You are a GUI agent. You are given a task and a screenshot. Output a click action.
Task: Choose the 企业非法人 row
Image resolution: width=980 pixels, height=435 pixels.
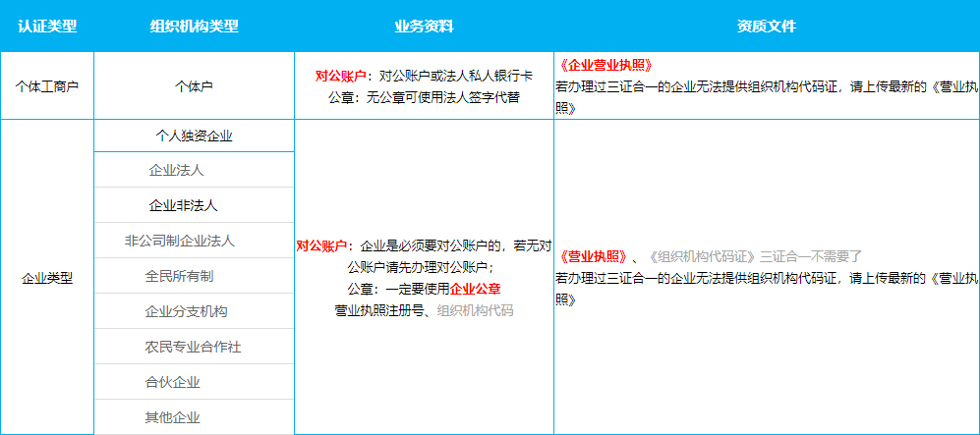tap(183, 206)
